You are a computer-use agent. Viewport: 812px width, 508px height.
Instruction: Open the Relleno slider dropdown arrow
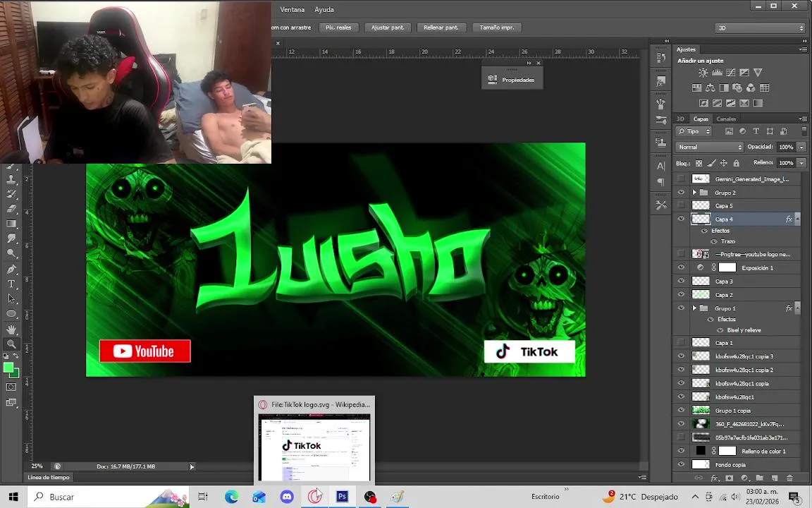pyautogui.click(x=801, y=163)
